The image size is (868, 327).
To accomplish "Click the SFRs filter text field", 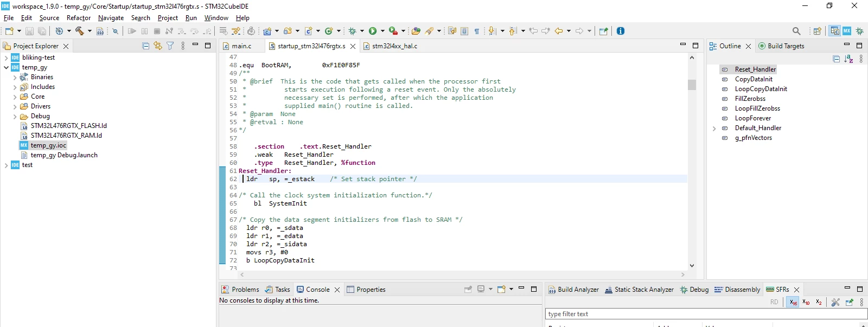I will [x=706, y=314].
